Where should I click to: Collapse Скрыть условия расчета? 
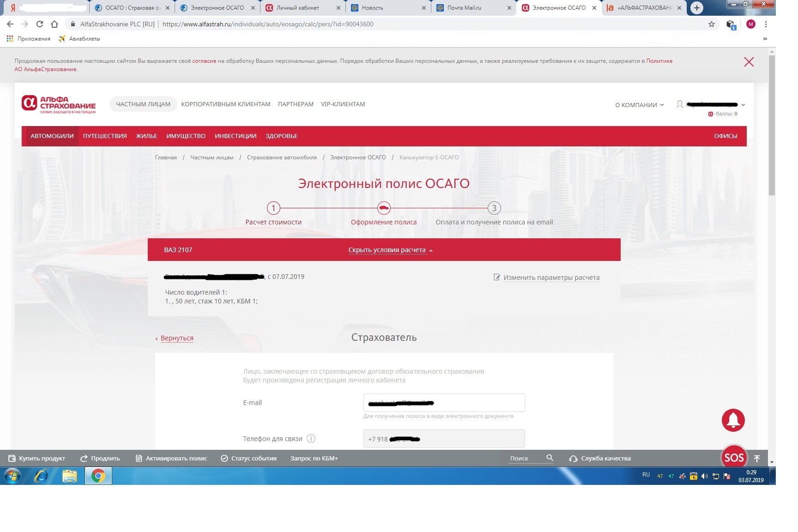click(390, 250)
